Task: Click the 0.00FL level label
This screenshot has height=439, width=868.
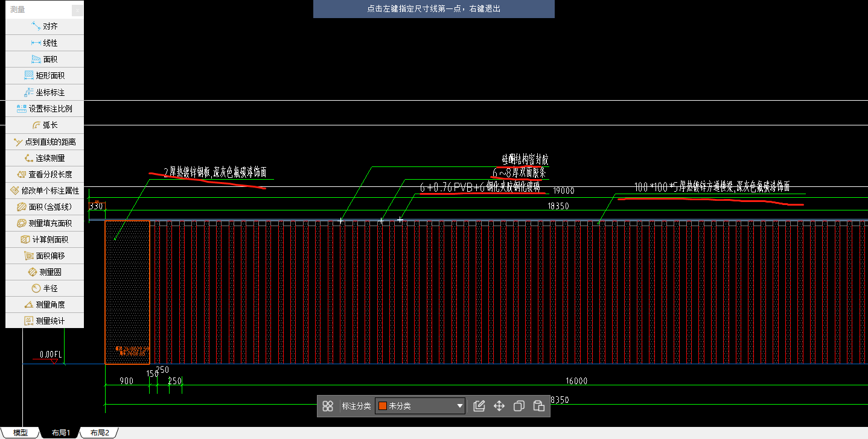Action: click(x=51, y=354)
